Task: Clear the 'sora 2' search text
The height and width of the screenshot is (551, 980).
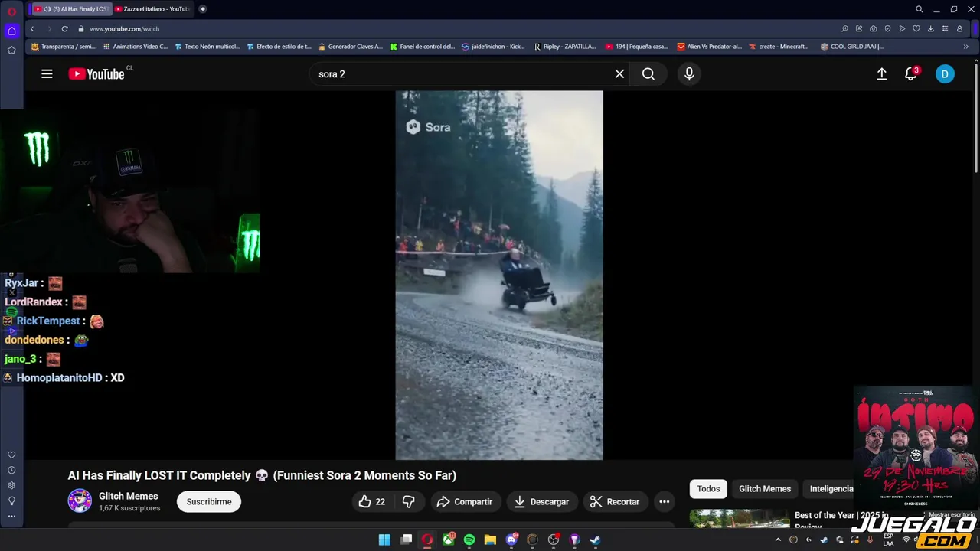Action: tap(619, 74)
